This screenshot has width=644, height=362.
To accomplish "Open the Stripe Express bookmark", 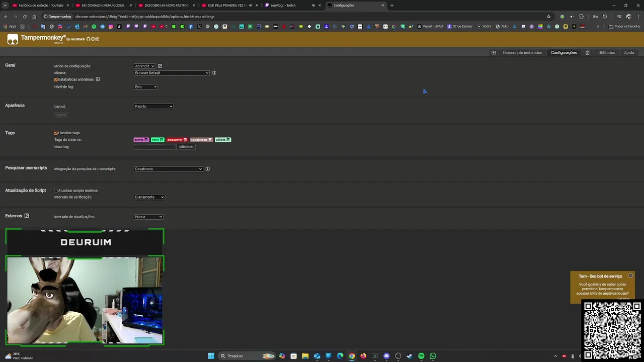I will pos(460,27).
